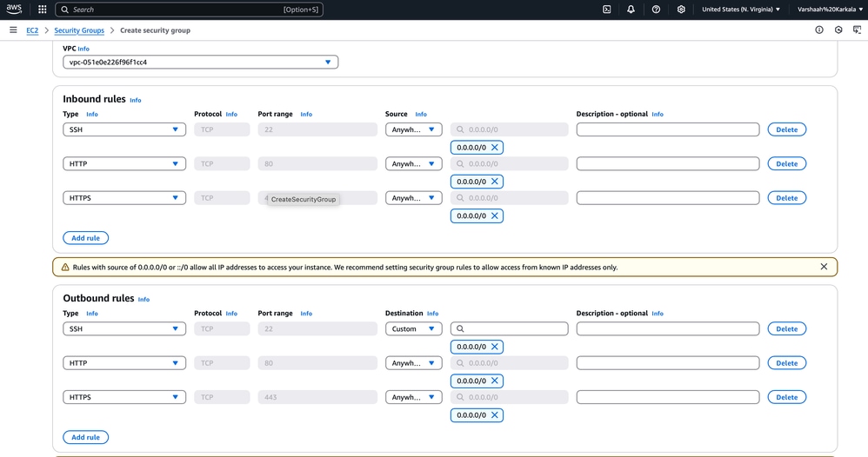The image size is (868, 457).
Task: Delete the inbound HTTPS rule
Action: [786, 198]
